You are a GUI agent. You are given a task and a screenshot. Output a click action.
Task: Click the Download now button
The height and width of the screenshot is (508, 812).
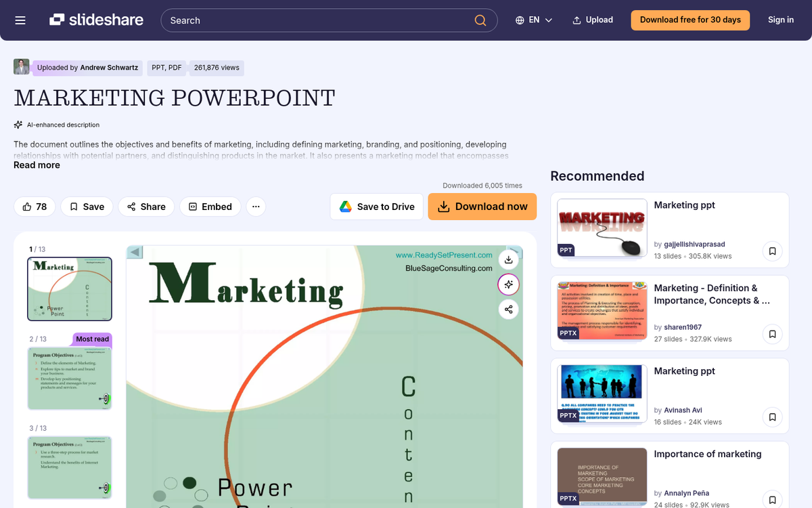pos(482,207)
